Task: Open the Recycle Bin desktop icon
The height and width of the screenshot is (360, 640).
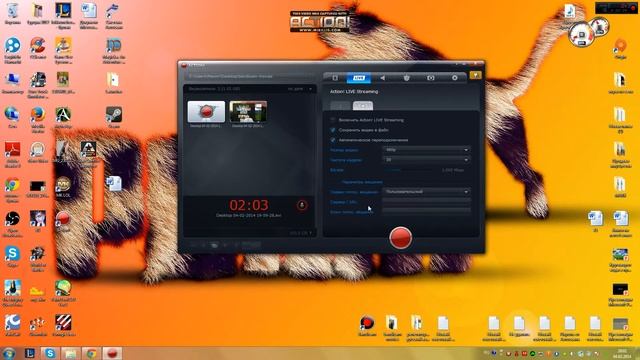Action: tap(13, 14)
